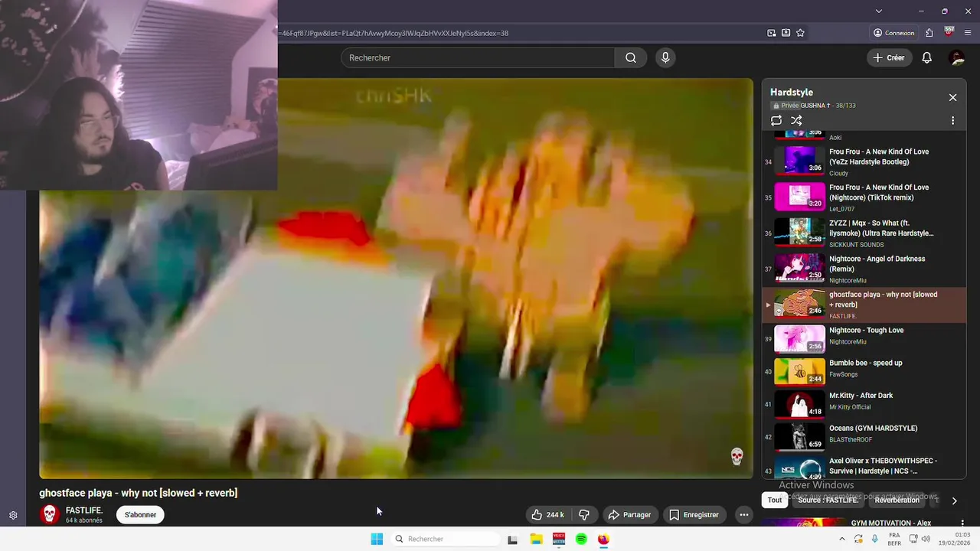This screenshot has height=551, width=980.
Task: Play Frou Frou Nightcore TikTok remix
Action: click(864, 197)
